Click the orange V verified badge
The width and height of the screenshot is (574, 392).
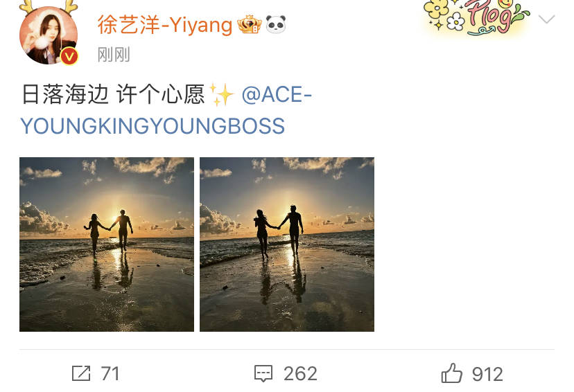coord(69,56)
